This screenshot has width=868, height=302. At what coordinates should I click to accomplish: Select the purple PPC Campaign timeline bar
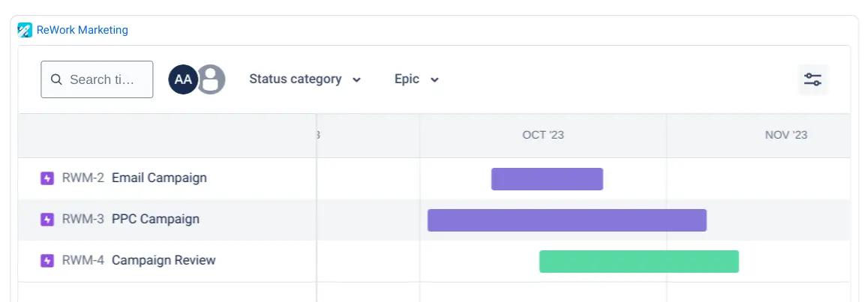(x=566, y=220)
